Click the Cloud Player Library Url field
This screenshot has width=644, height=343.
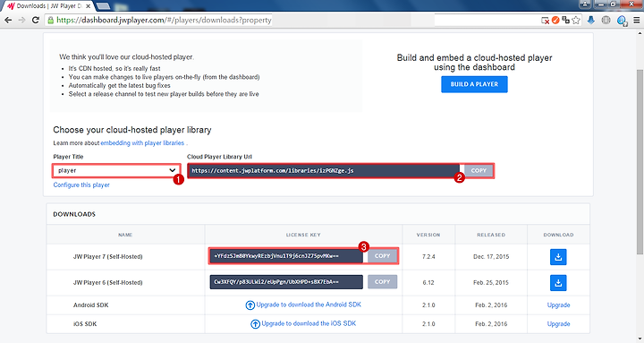tap(324, 171)
